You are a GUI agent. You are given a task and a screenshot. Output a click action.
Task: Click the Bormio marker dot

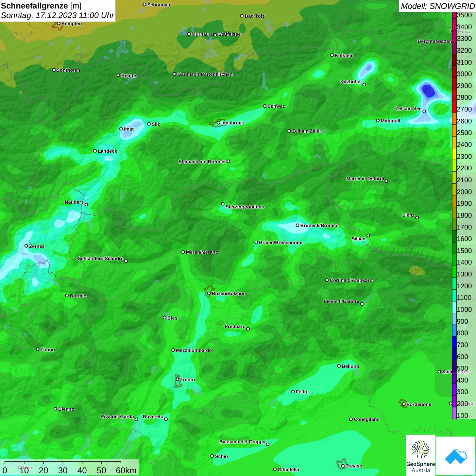67,295
